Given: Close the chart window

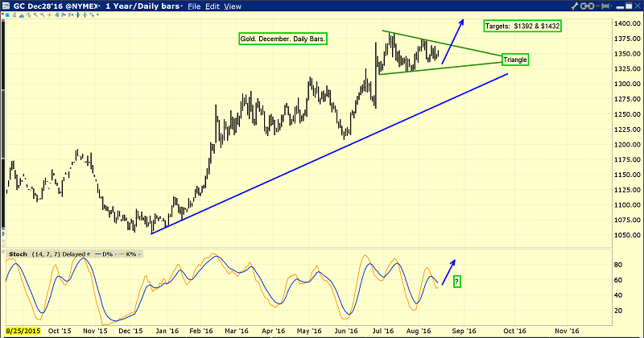Looking at the screenshot, I should point(638,6).
